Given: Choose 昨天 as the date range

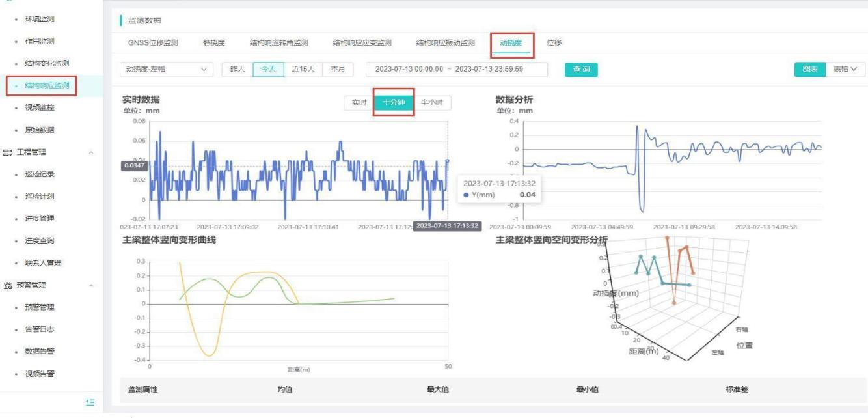Looking at the screenshot, I should click(x=237, y=69).
